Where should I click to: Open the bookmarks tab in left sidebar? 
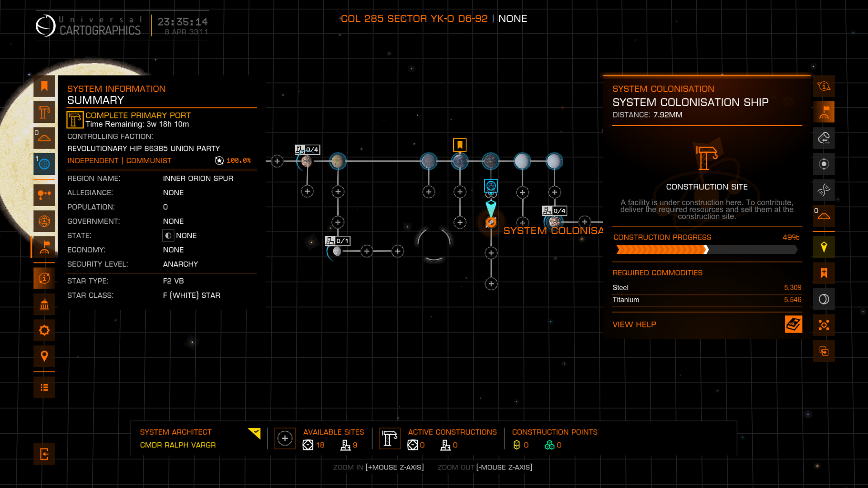pyautogui.click(x=44, y=86)
